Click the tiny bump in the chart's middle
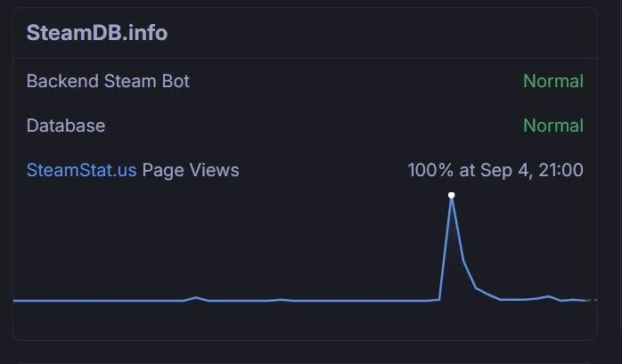 [x=282, y=299]
